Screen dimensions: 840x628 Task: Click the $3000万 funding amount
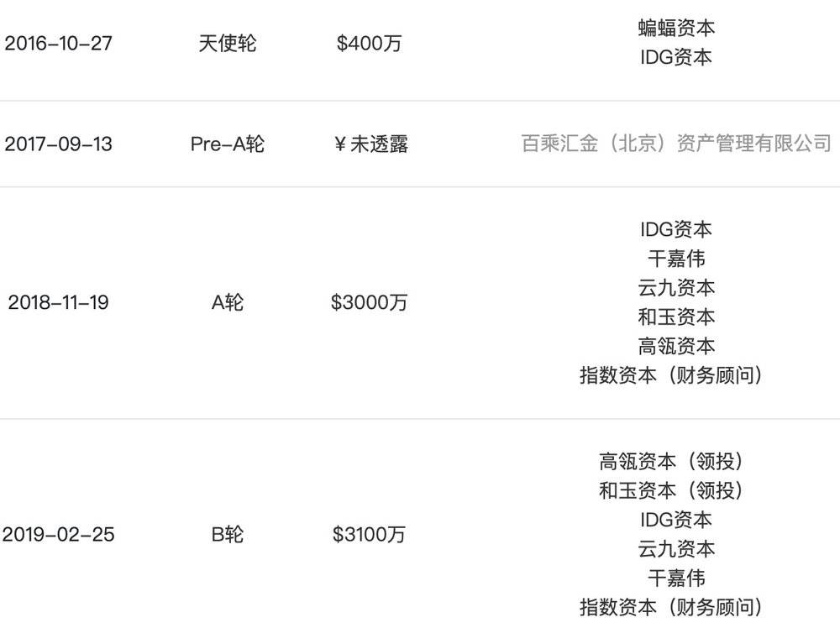coord(369,302)
